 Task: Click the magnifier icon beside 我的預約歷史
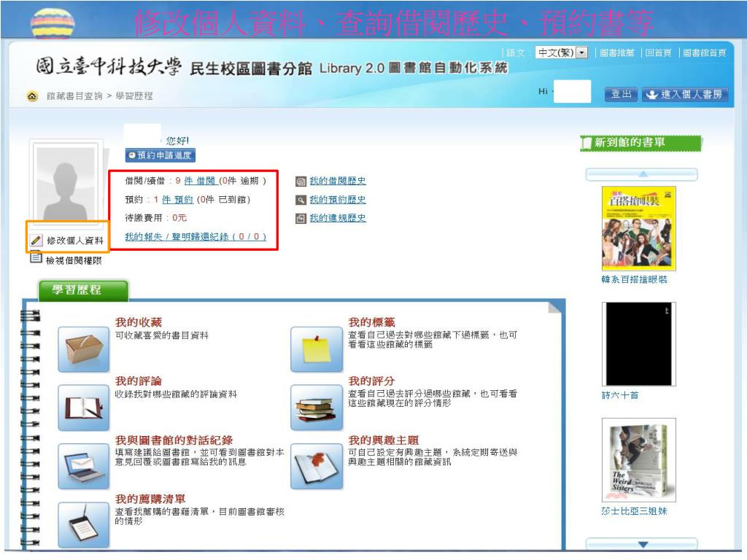(x=301, y=200)
